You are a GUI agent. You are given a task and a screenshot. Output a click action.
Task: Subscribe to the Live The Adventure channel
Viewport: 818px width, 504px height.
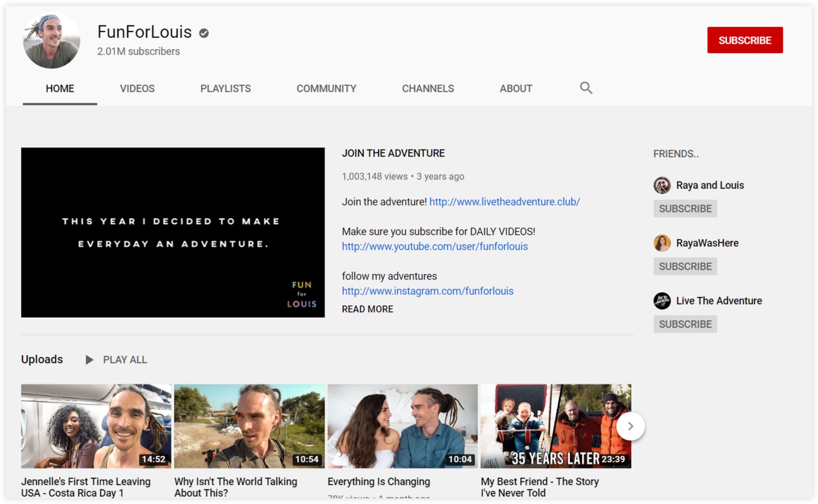tap(685, 324)
